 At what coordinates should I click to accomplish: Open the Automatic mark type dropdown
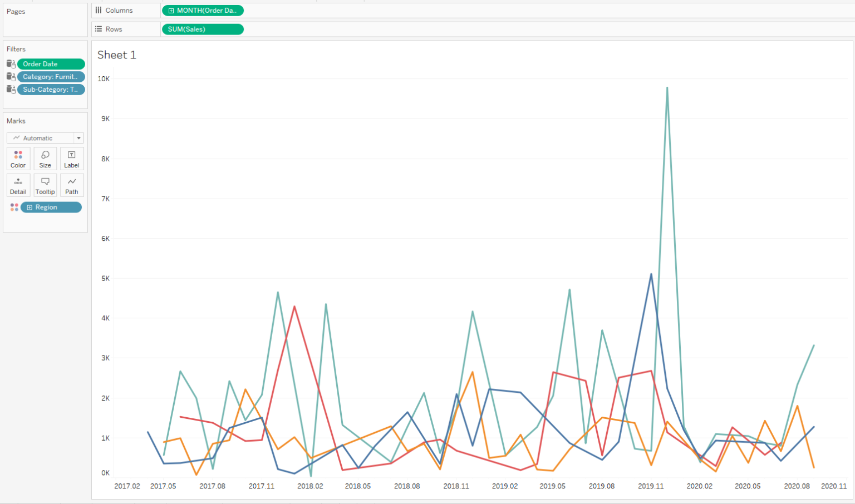point(78,137)
